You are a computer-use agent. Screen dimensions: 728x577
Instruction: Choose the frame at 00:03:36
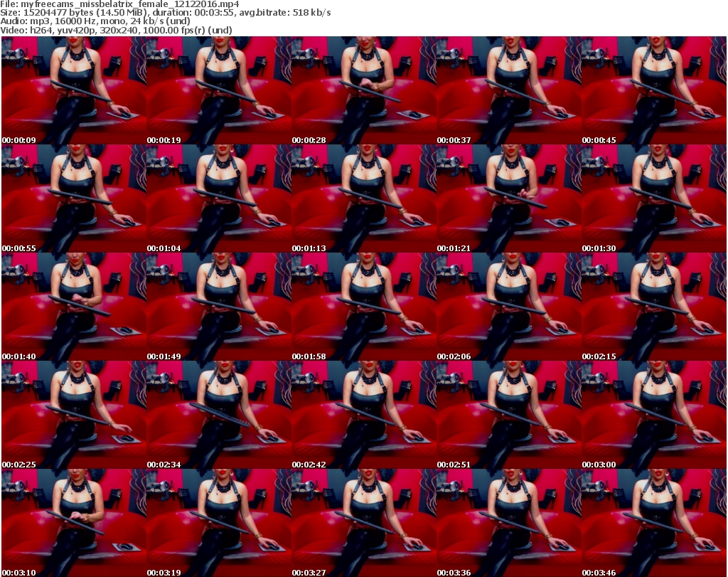point(509,523)
